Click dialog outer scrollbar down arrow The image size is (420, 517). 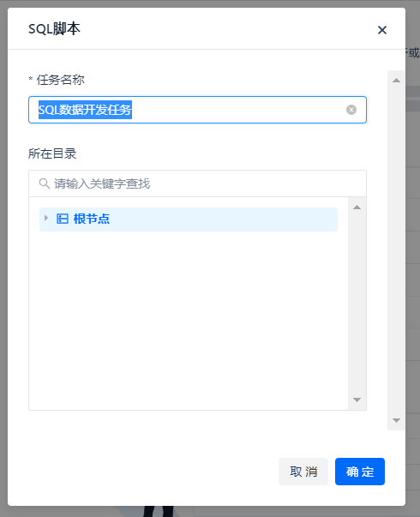pos(396,420)
